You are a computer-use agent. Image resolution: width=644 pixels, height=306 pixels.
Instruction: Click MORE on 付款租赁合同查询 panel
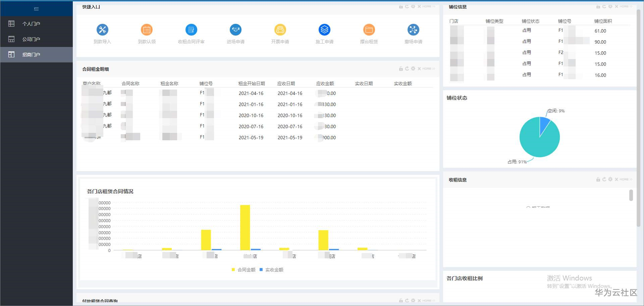click(429, 301)
